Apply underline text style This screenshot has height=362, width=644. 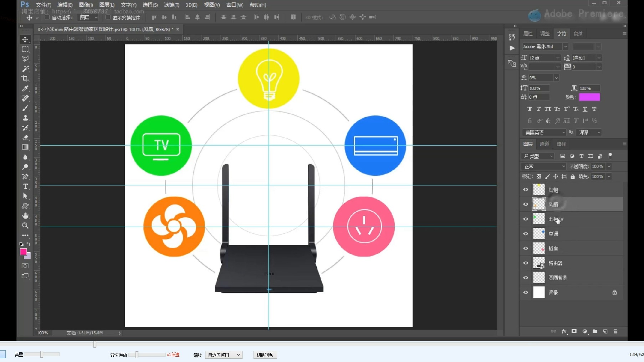(585, 109)
